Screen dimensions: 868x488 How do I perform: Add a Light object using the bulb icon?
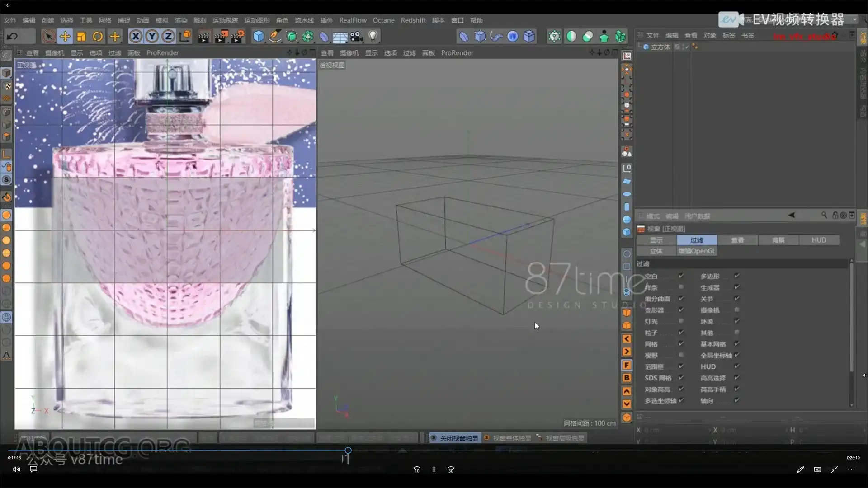[372, 36]
